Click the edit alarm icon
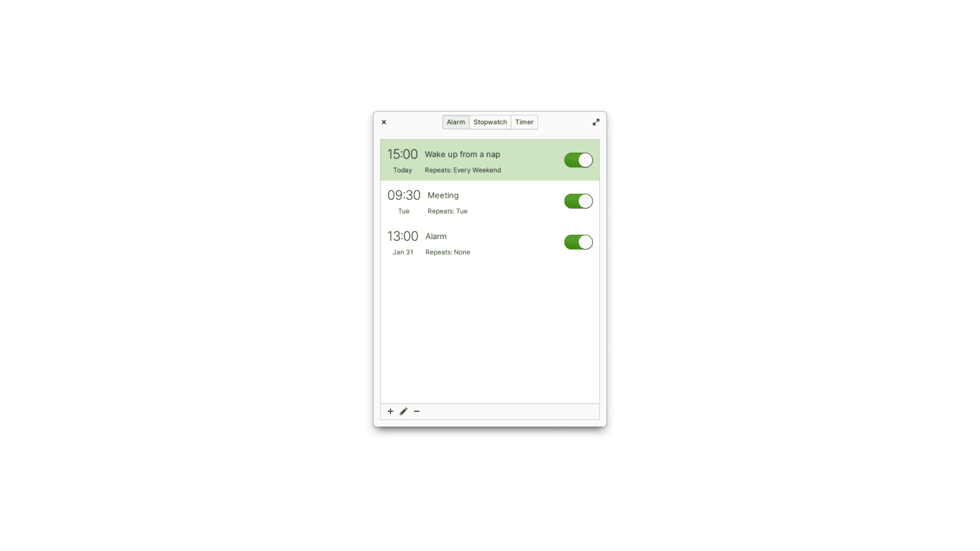Viewport: 980px width, 551px height. pyautogui.click(x=403, y=411)
